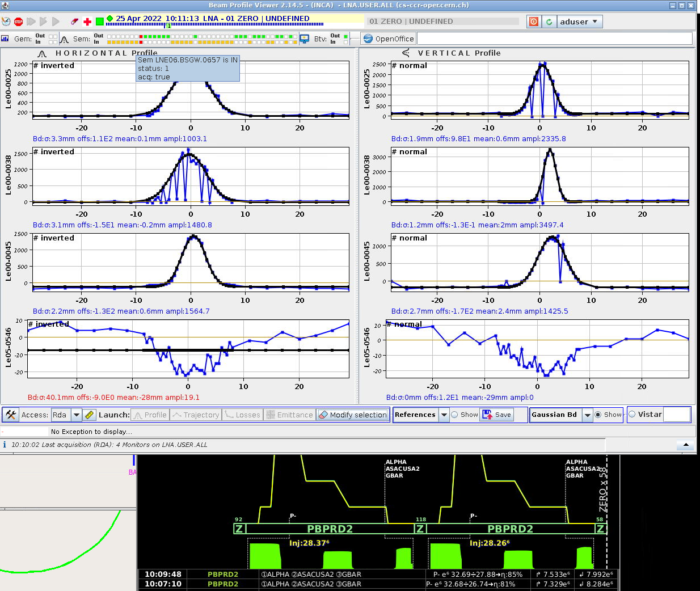
Task: Click the monitor icon before Btv
Action: coord(305,39)
